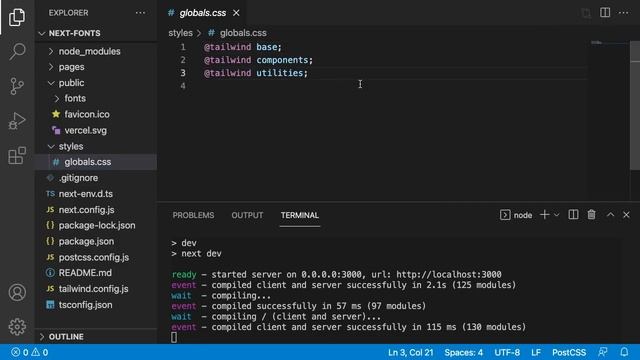Open the Accounts icon in activity bar

click(x=17, y=292)
